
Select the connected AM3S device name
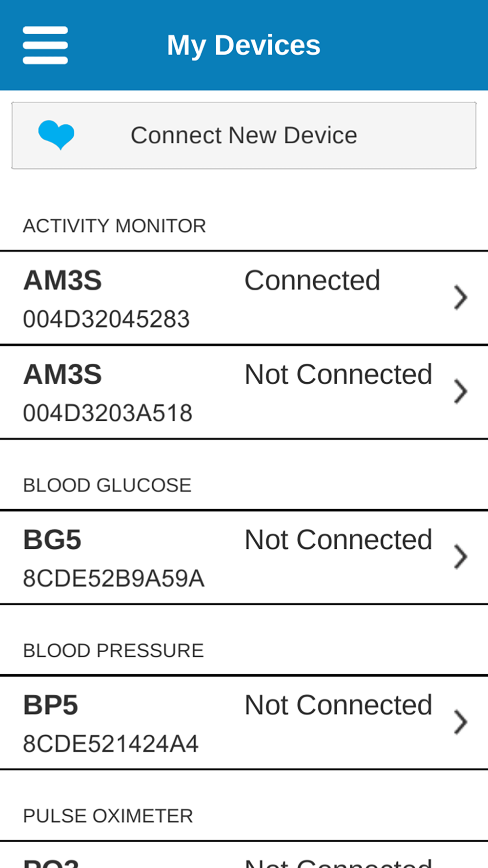click(x=62, y=280)
